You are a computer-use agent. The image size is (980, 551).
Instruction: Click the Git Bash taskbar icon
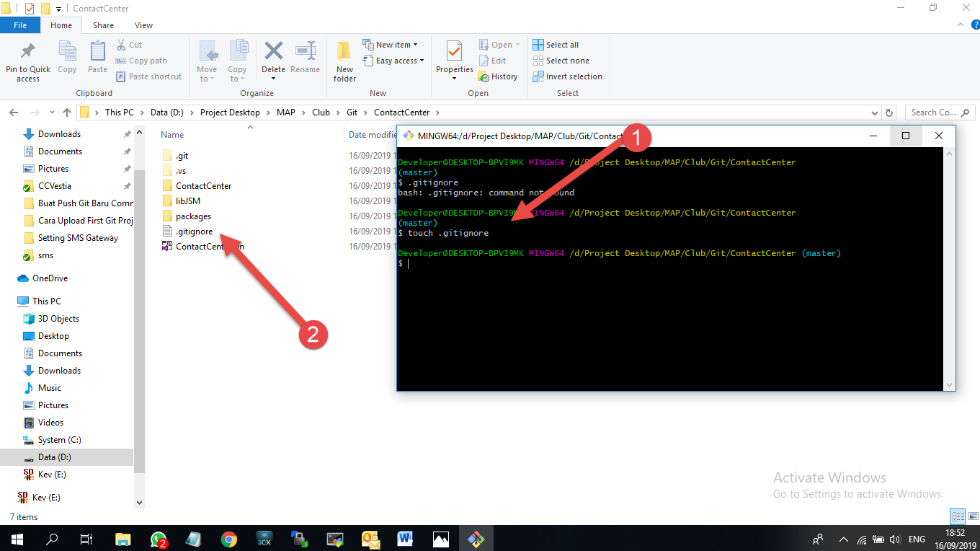476,539
